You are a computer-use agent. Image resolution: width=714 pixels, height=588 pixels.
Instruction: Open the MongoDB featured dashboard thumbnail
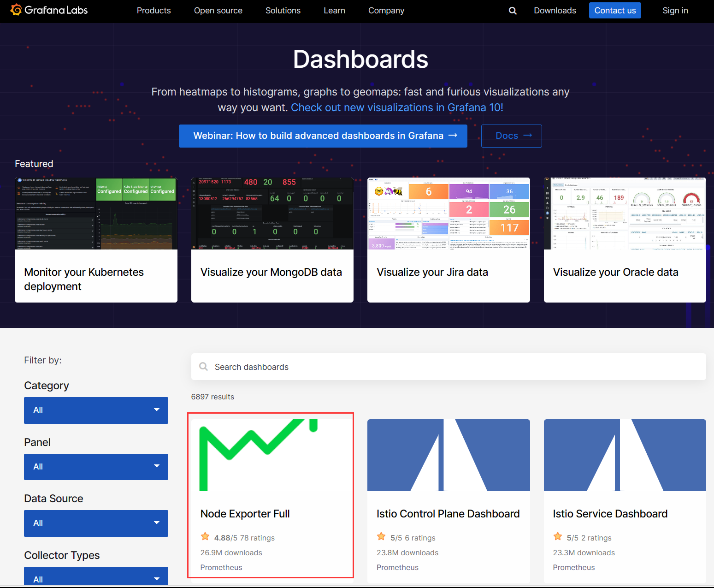click(272, 214)
